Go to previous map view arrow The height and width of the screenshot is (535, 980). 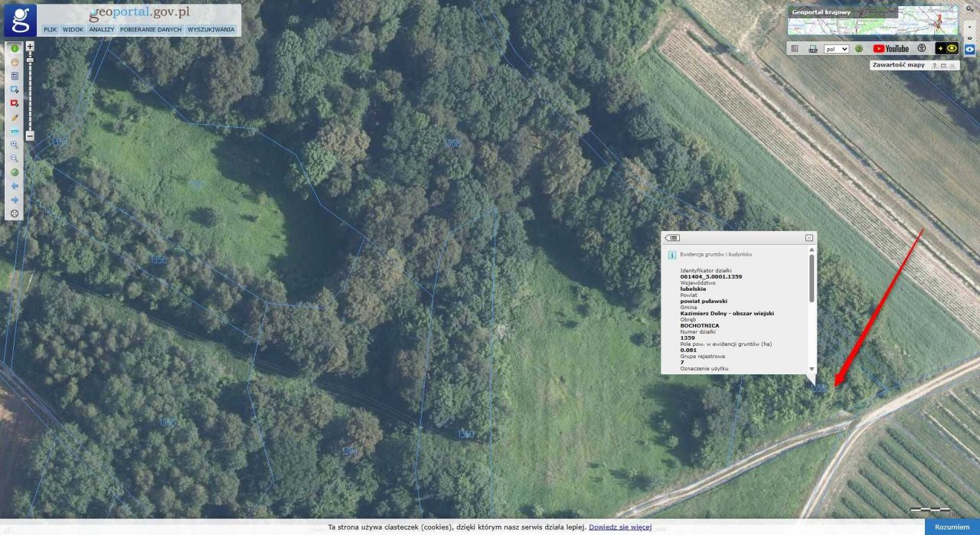15,186
